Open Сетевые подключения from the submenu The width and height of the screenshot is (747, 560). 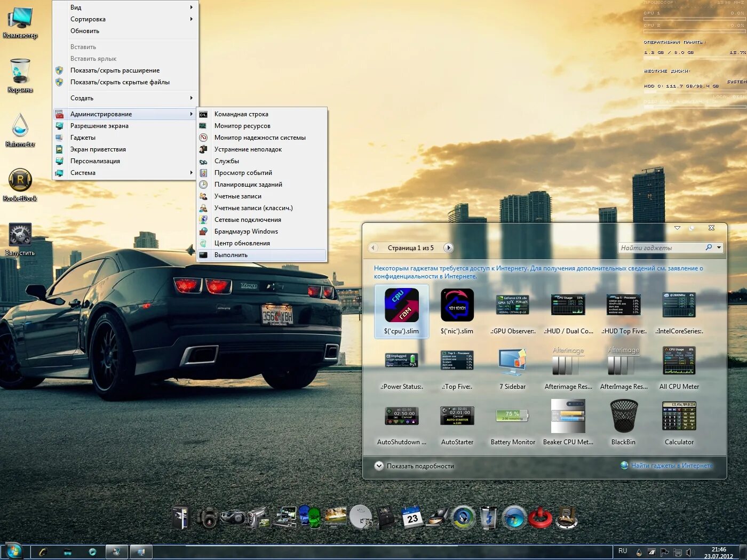coord(261,220)
